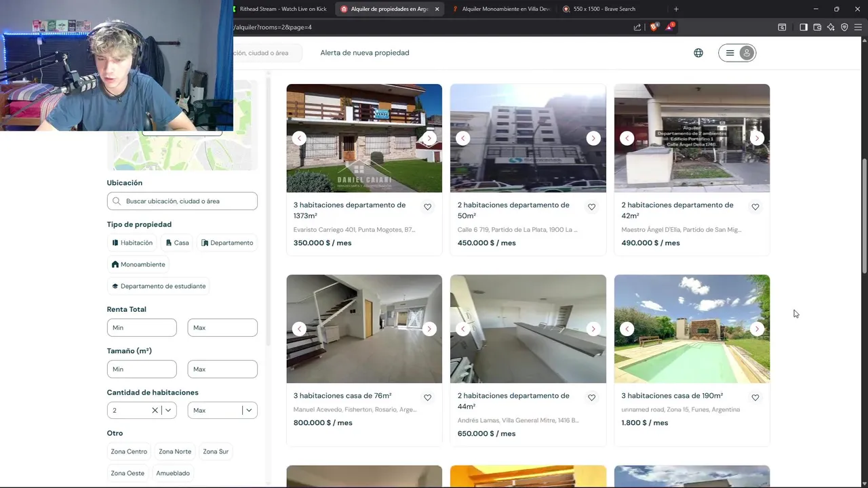Toggle Habitación property type filter
This screenshot has height=488, width=868.
(132, 243)
